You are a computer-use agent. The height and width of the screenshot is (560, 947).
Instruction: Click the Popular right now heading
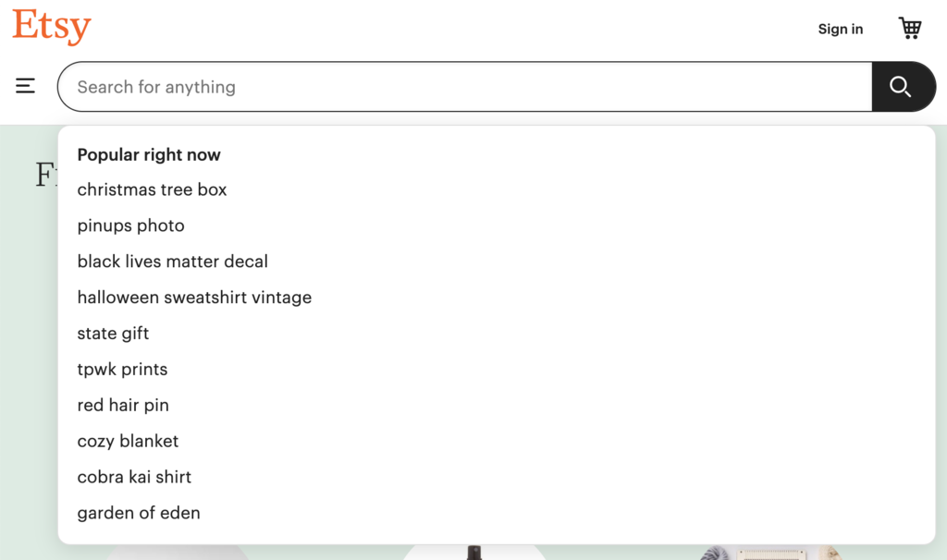(149, 154)
